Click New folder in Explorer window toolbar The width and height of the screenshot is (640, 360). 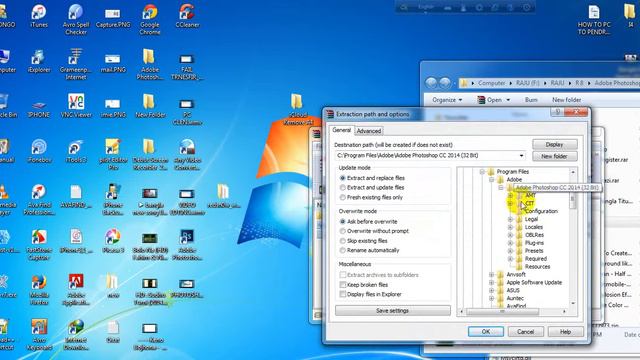(567, 100)
